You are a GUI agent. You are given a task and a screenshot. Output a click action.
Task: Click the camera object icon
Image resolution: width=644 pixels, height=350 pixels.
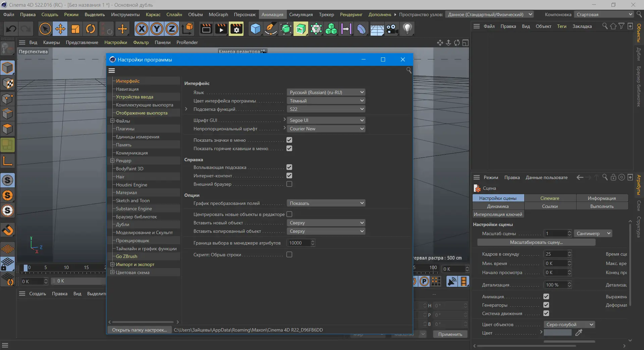[392, 29]
